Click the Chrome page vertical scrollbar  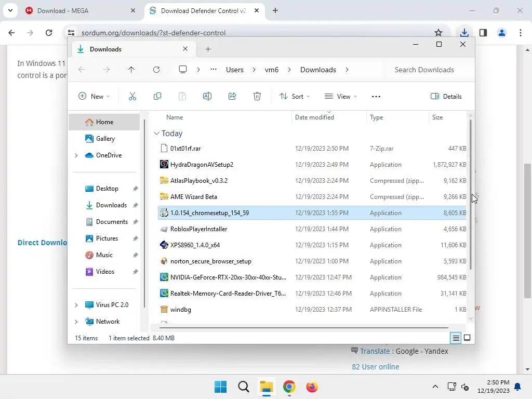click(x=527, y=231)
